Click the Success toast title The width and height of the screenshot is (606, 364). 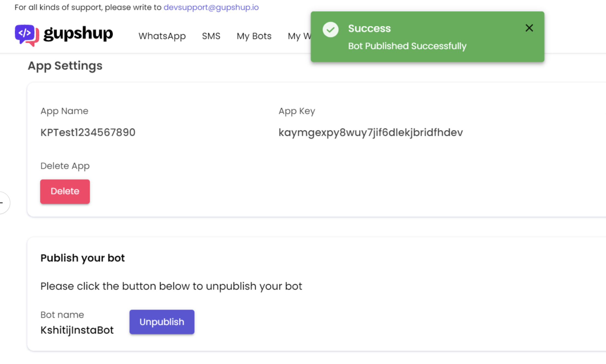(x=369, y=29)
